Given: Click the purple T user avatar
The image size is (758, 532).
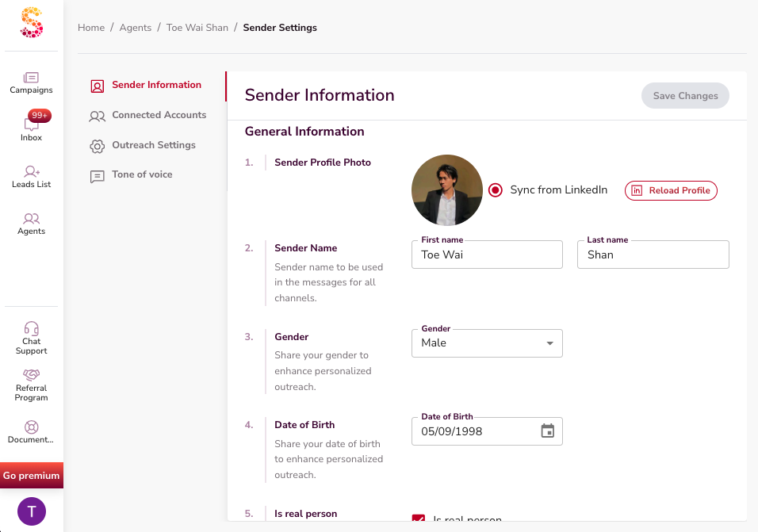Looking at the screenshot, I should click(32, 511).
